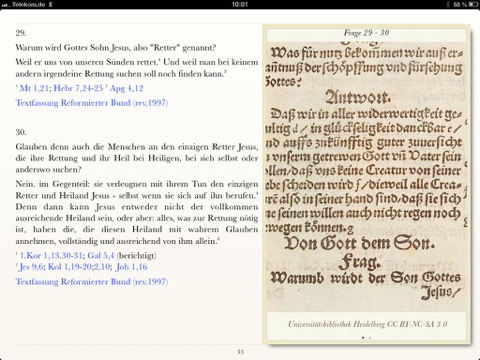Tap the historic manuscript facsimile image
The height and width of the screenshot is (360, 480).
click(x=367, y=177)
